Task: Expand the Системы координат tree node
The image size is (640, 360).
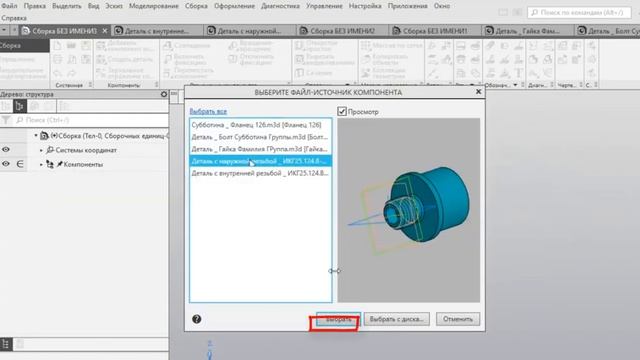Action: pyautogui.click(x=41, y=150)
